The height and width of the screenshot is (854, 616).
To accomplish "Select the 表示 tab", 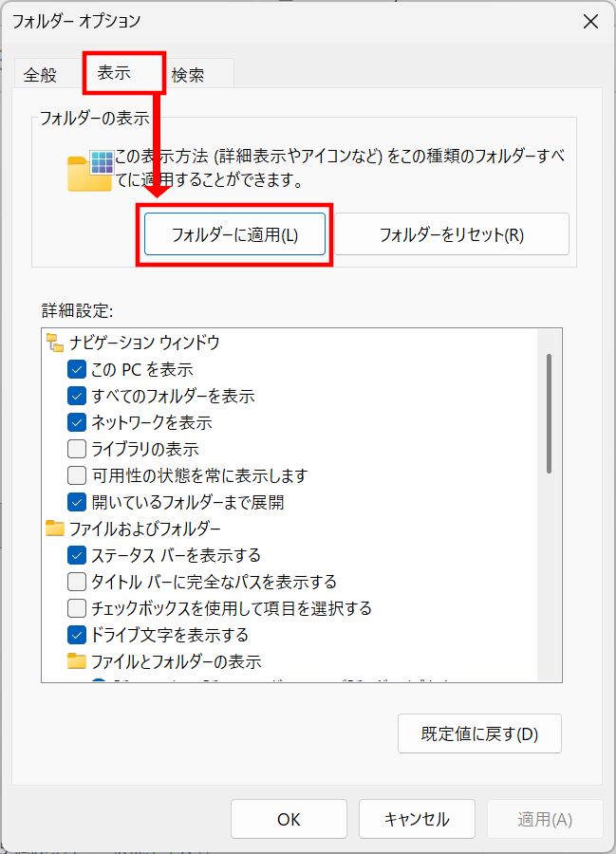I will (x=123, y=73).
